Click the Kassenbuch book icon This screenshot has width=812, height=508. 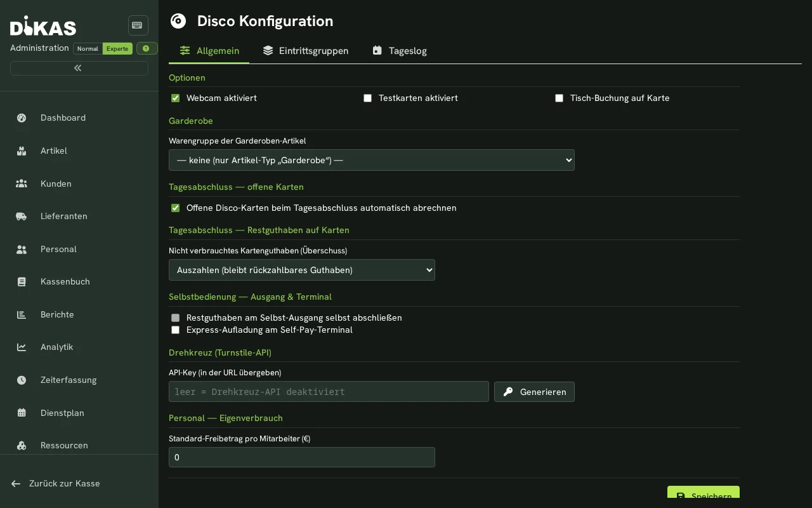(22, 281)
